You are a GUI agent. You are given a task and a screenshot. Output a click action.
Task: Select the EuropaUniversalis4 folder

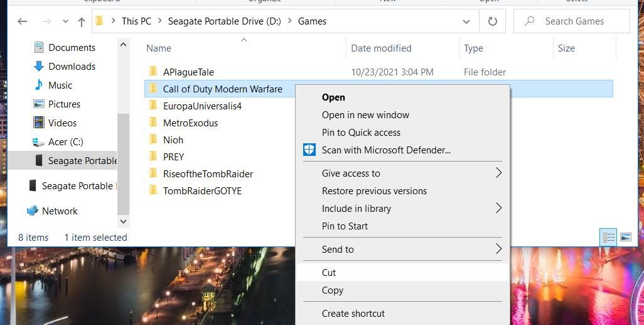pos(202,106)
